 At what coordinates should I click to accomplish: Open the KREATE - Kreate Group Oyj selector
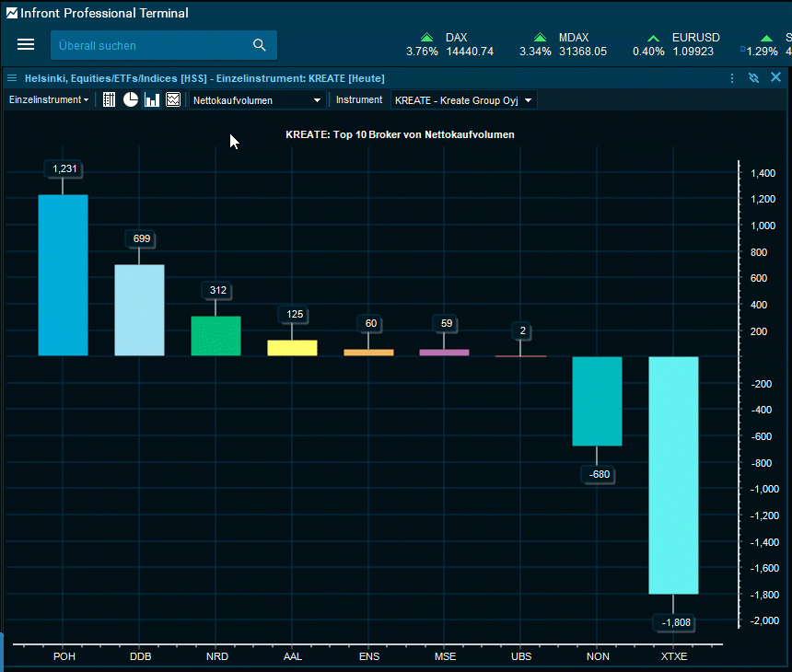[463, 99]
